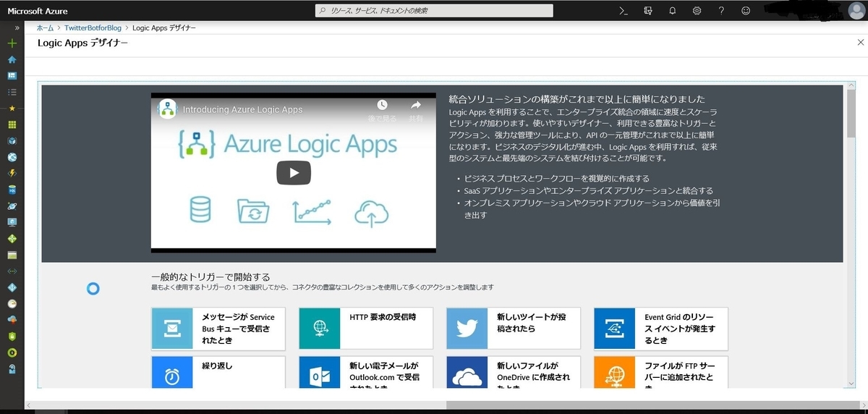Viewport: 868px width, 414px height.
Task: Click the 統合ソリューションの構築 heading text
Action: (576, 98)
